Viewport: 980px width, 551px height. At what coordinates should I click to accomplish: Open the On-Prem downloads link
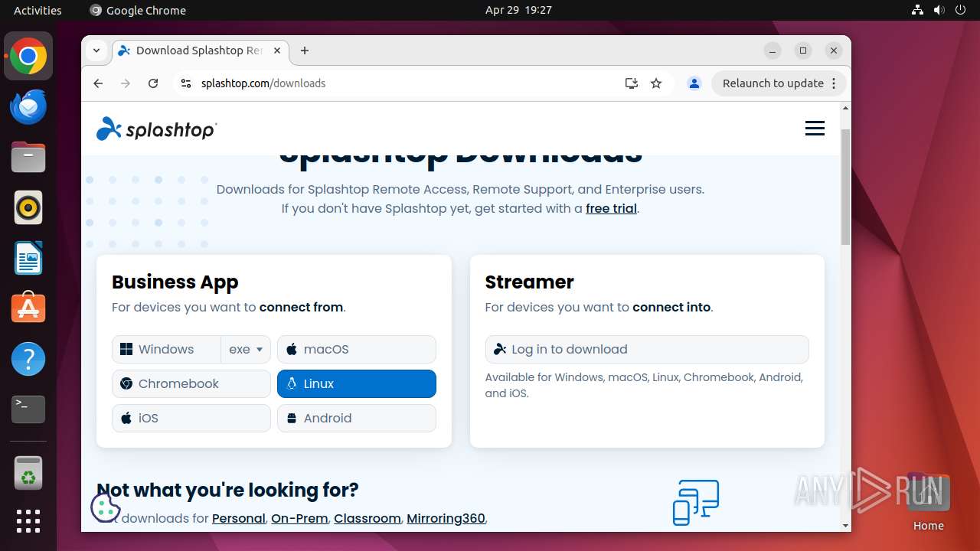(299, 518)
